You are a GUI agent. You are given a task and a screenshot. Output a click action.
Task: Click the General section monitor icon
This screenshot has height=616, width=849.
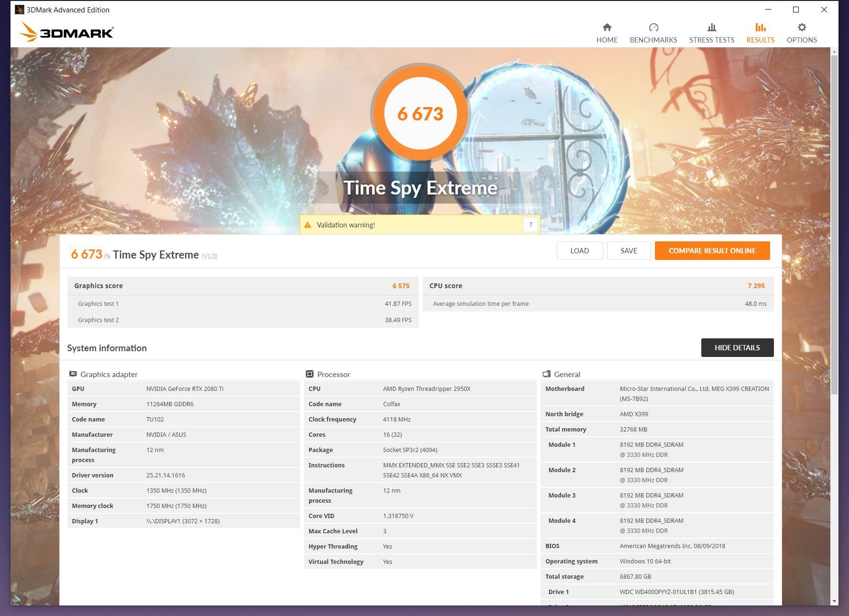(546, 374)
